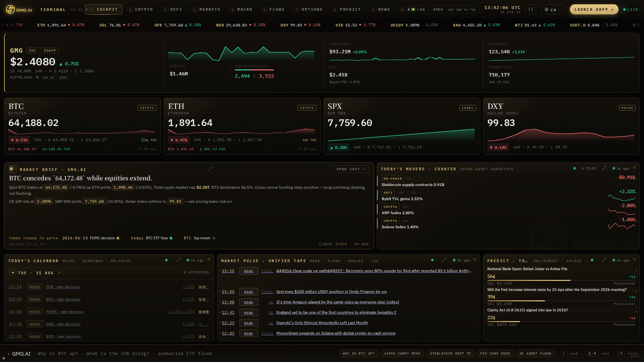Image resolution: width=644 pixels, height=362 pixels.
Task: Click the 1-9 nav shortcut key
Action: (x=592, y=353)
